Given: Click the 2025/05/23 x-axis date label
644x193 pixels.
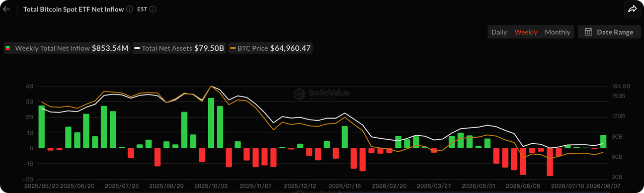Looking at the screenshot, I should tap(42, 186).
